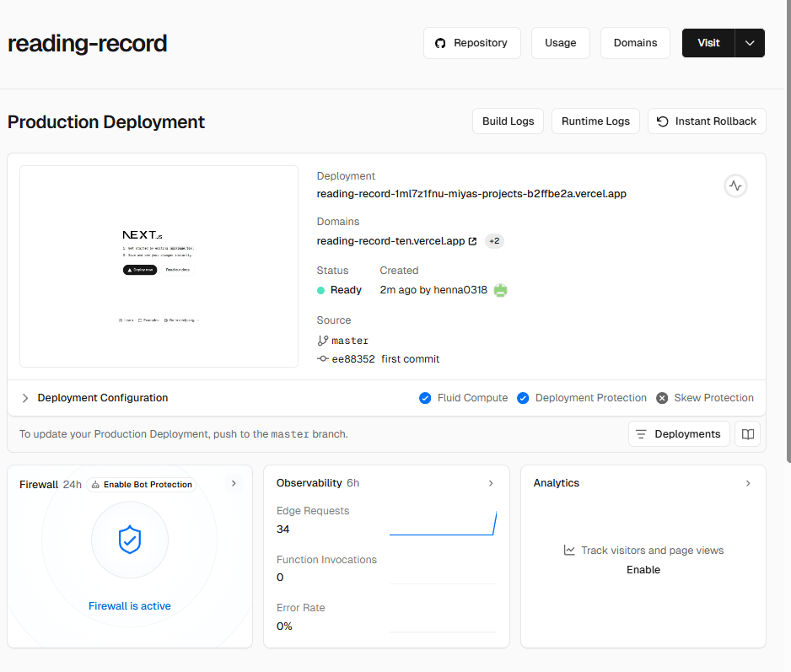Click the Deployment Protection check indicator

tap(523, 398)
